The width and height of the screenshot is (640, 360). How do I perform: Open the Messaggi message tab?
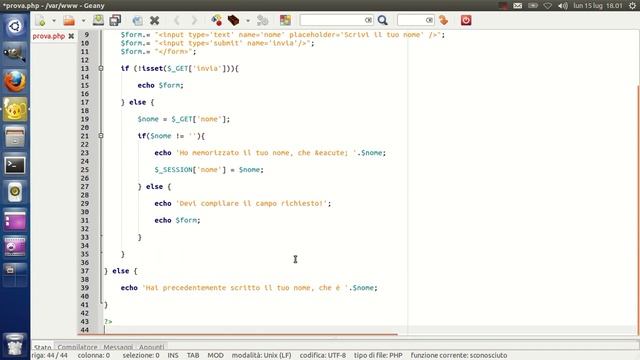pos(118,347)
